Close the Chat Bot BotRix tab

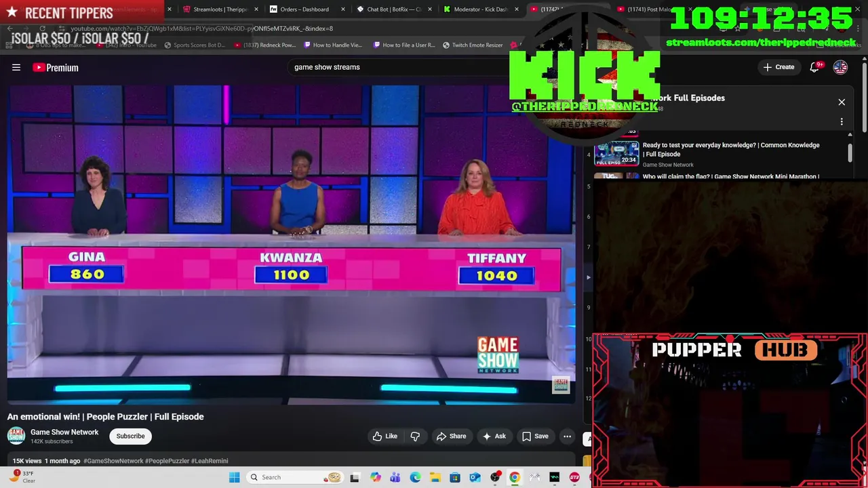point(430,9)
